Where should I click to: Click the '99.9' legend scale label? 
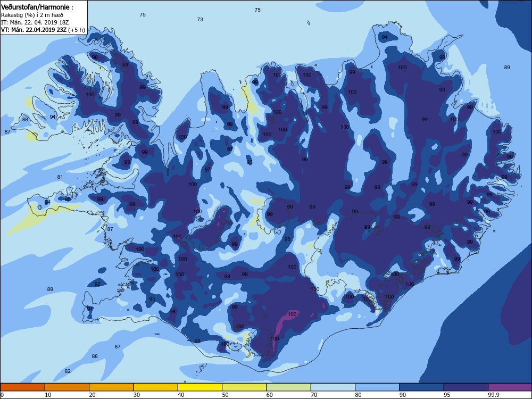coord(493,395)
